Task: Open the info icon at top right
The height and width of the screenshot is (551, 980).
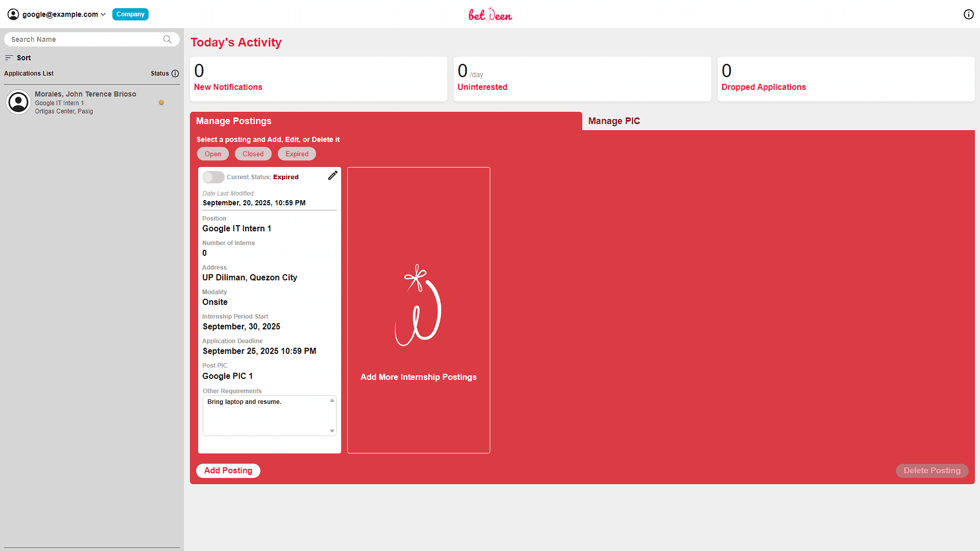Action: pos(968,14)
